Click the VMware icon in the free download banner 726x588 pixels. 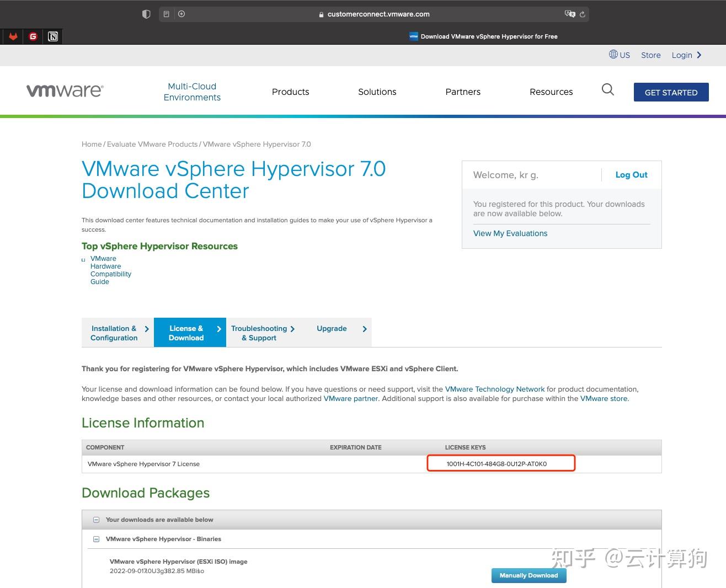(413, 36)
